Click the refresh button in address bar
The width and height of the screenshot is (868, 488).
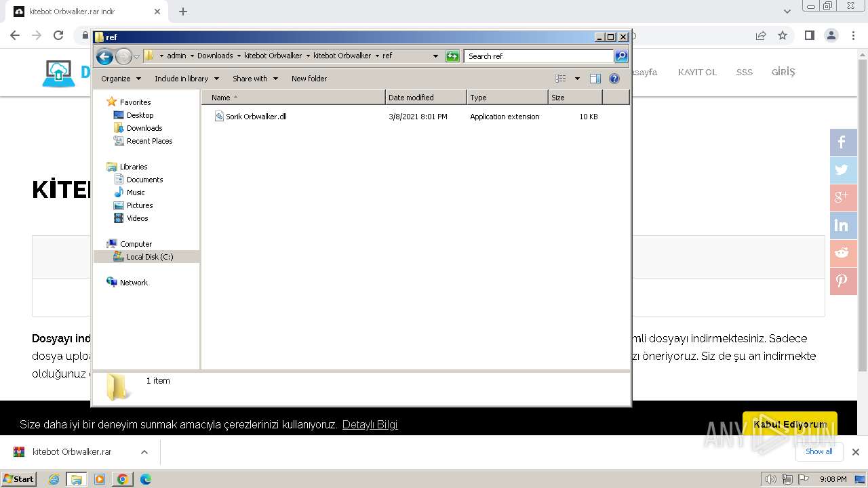452,56
